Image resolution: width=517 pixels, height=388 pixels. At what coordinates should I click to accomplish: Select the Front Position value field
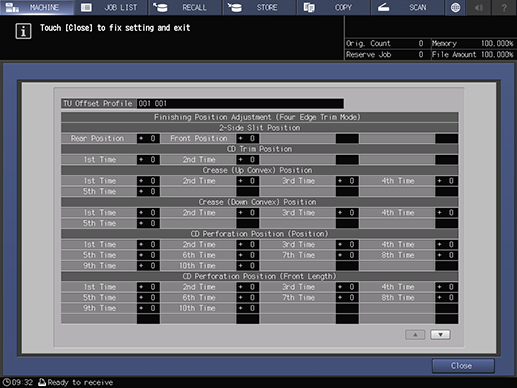pyautogui.click(x=248, y=138)
